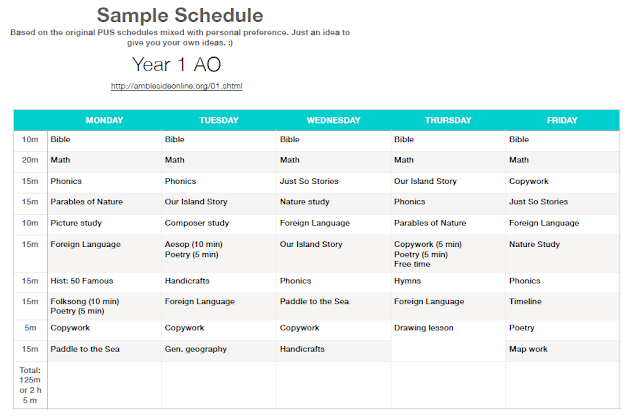Select the FRIDAY column header
The height and width of the screenshot is (420, 640).
pyautogui.click(x=562, y=120)
